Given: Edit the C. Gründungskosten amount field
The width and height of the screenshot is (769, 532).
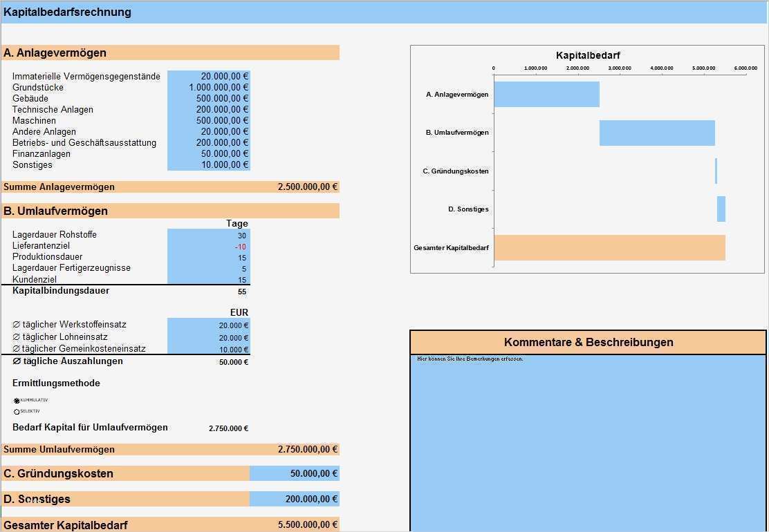Looking at the screenshot, I should (294, 473).
